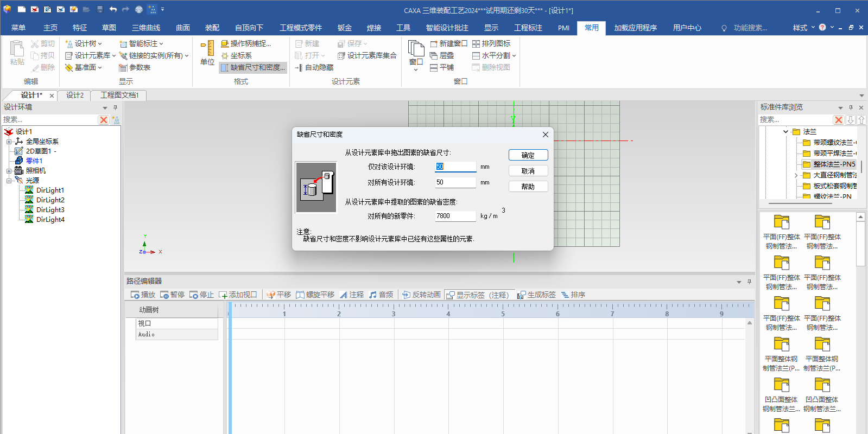The width and height of the screenshot is (868, 434).
Task: Open the Sheet Metal (钣金) ribbon tab
Action: [x=344, y=28]
